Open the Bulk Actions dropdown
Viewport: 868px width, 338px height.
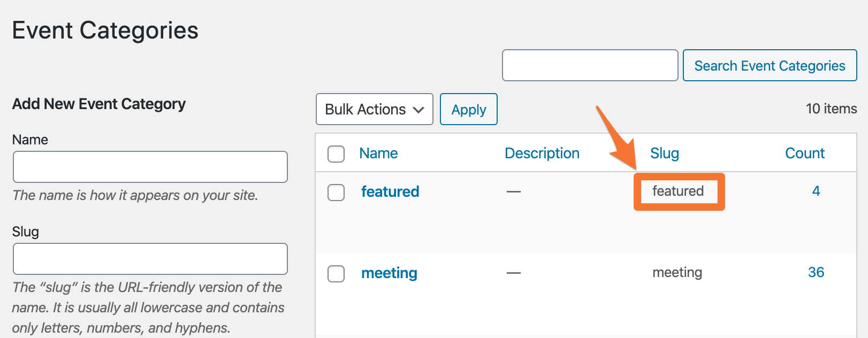click(x=374, y=109)
